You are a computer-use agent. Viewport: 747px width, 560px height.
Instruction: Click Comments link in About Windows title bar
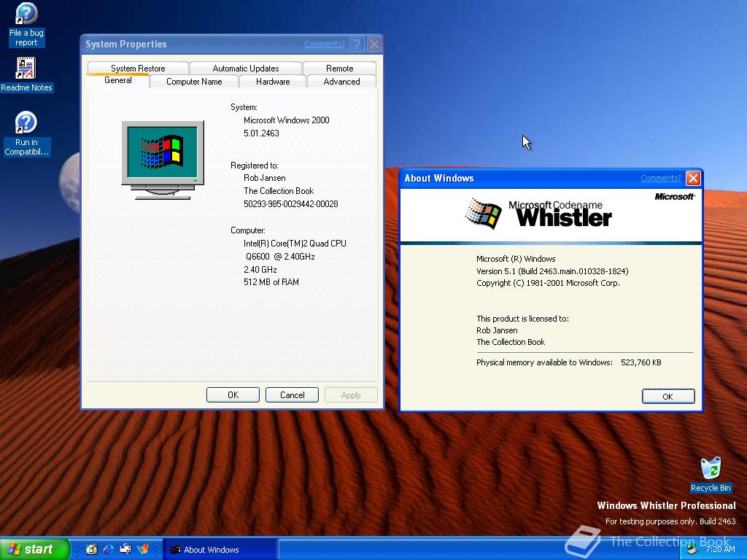[x=661, y=178]
